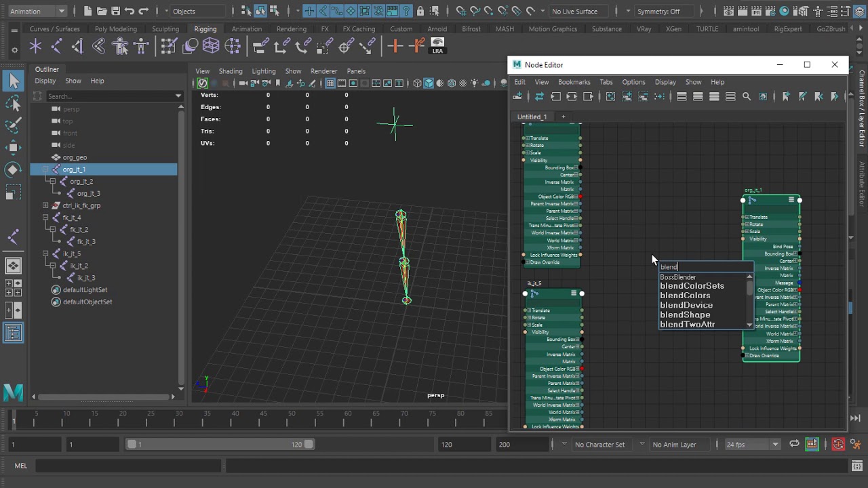Image resolution: width=868 pixels, height=488 pixels.
Task: Add a new Node Editor tab with plus
Action: (x=563, y=117)
